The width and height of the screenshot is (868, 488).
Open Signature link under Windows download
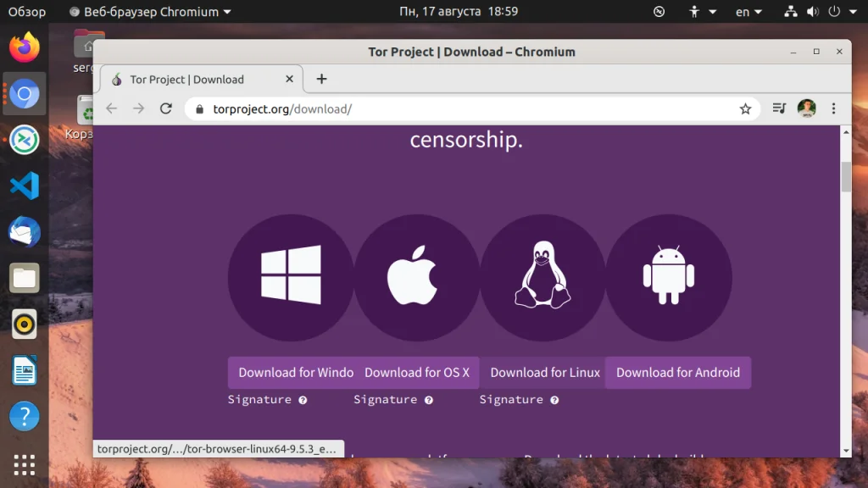click(x=259, y=400)
